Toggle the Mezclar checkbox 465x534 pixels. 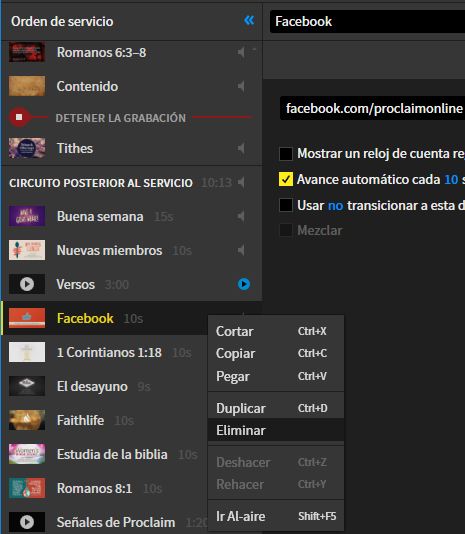[x=286, y=230]
